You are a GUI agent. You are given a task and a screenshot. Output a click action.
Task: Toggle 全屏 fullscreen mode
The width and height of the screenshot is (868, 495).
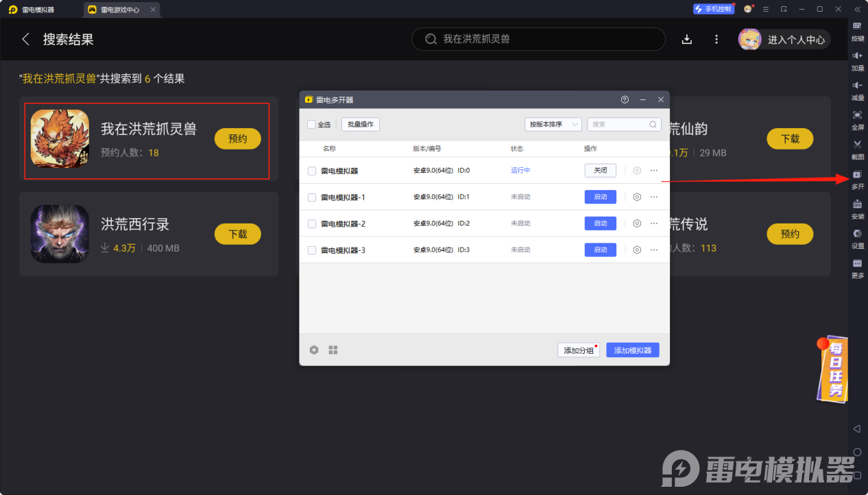pyautogui.click(x=857, y=119)
